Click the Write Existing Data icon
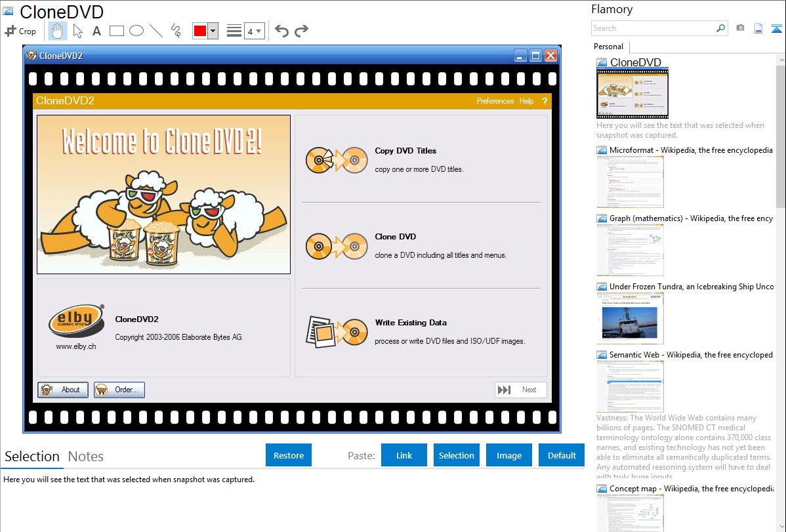This screenshot has width=786, height=532. point(337,332)
